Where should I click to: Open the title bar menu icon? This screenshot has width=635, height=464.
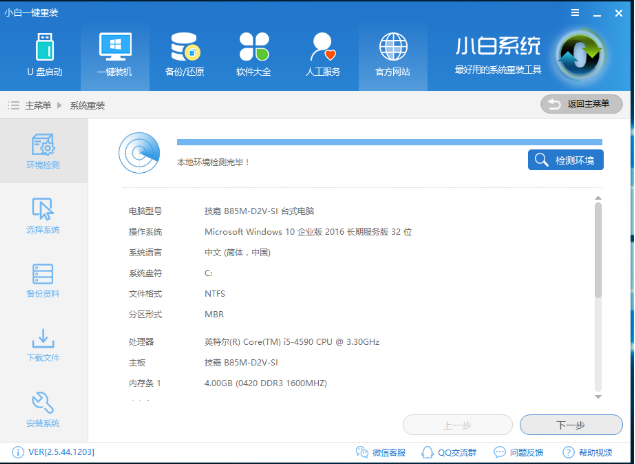(576, 10)
